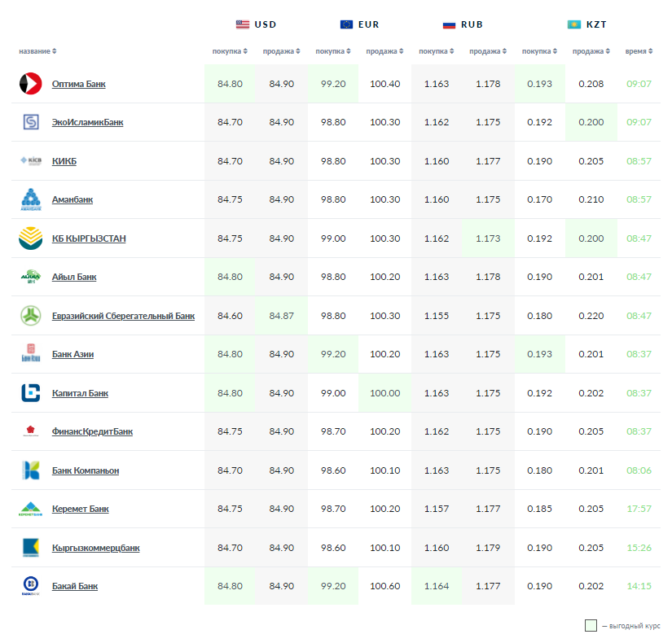Sort by время column
Viewport: 672px width, 643px height.
click(x=639, y=51)
